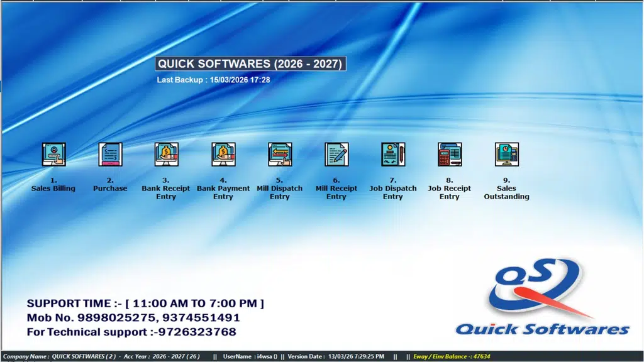The height and width of the screenshot is (362, 644).
Task: Launch the Bank Receipt Entry icon
Action: 166,155
